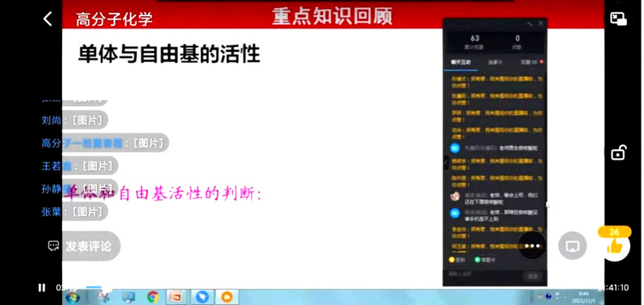Click the 单体与自由基的活性 heading
The height and width of the screenshot is (305, 644).
coord(169,54)
